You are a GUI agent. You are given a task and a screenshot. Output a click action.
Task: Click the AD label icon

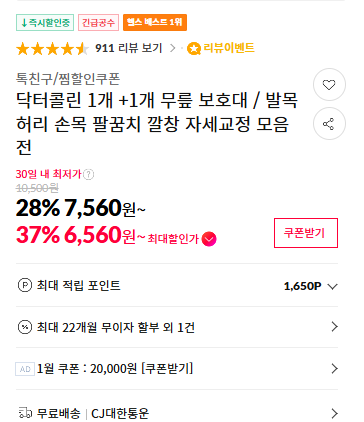point(25,369)
